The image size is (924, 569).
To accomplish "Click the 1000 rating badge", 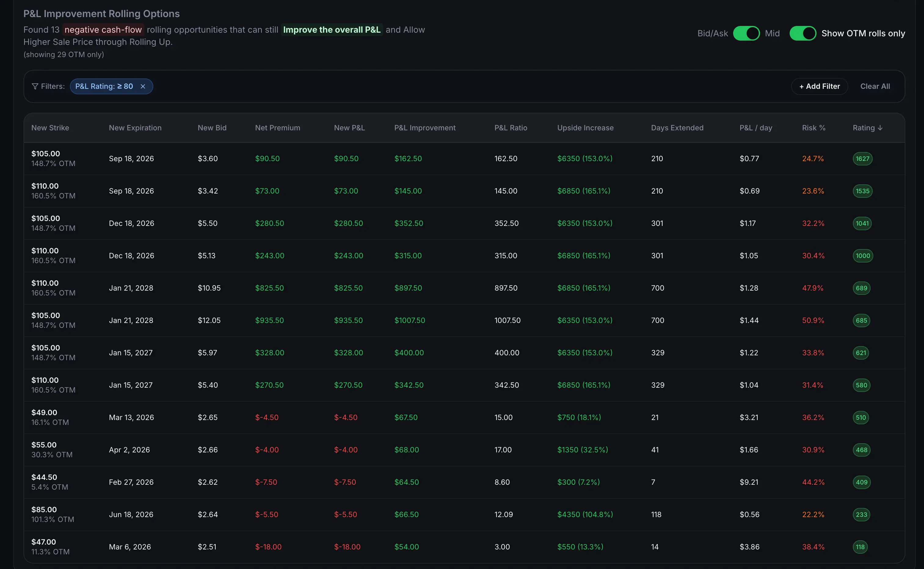I will [863, 256].
